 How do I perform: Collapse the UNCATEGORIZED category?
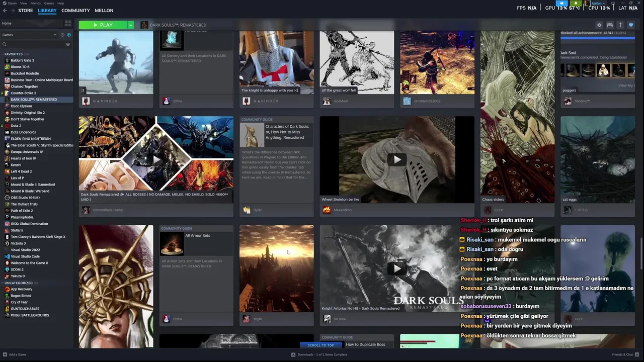click(x=3, y=283)
